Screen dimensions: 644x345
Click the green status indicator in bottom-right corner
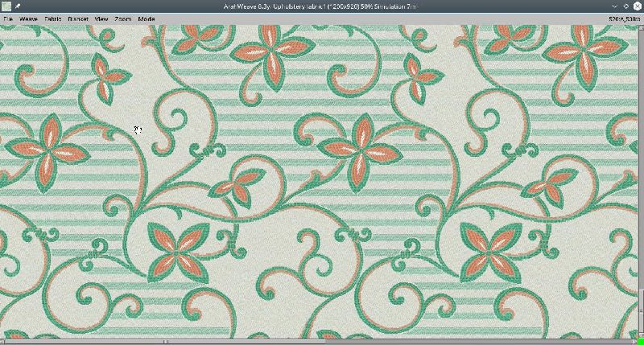click(641, 342)
